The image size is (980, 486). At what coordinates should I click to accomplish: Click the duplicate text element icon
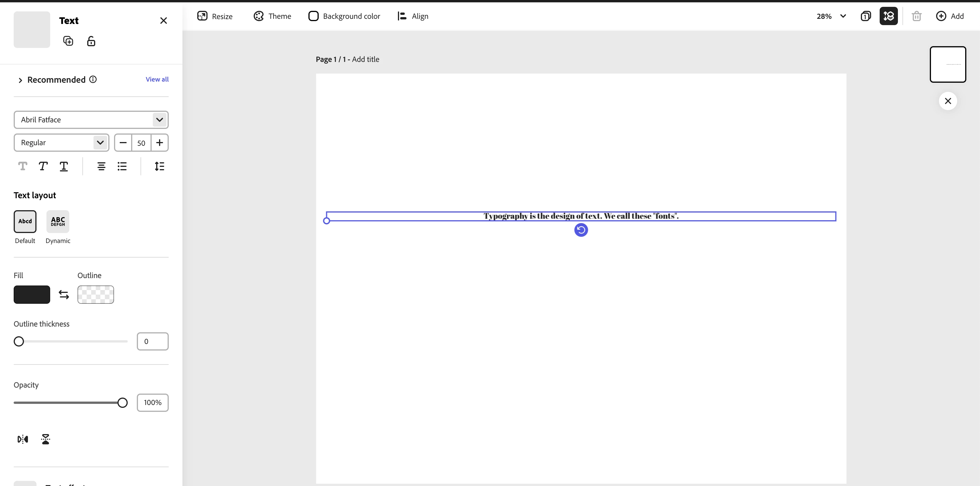pos(68,41)
